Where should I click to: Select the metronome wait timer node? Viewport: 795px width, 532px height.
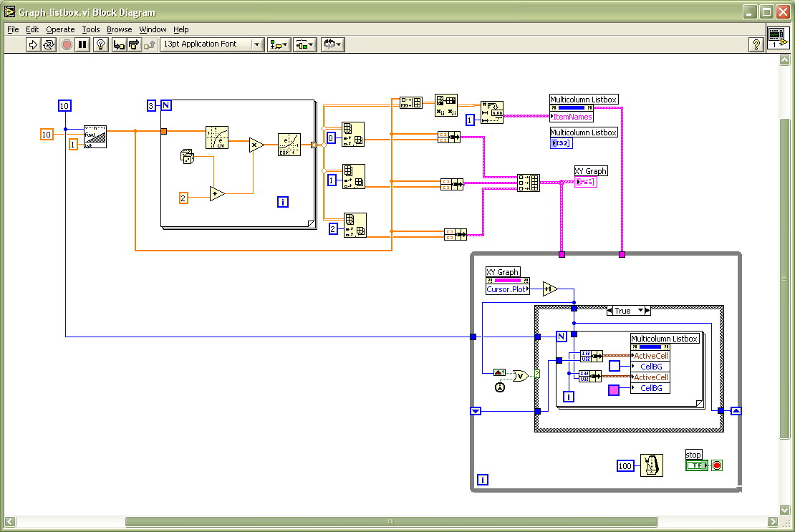[651, 465]
